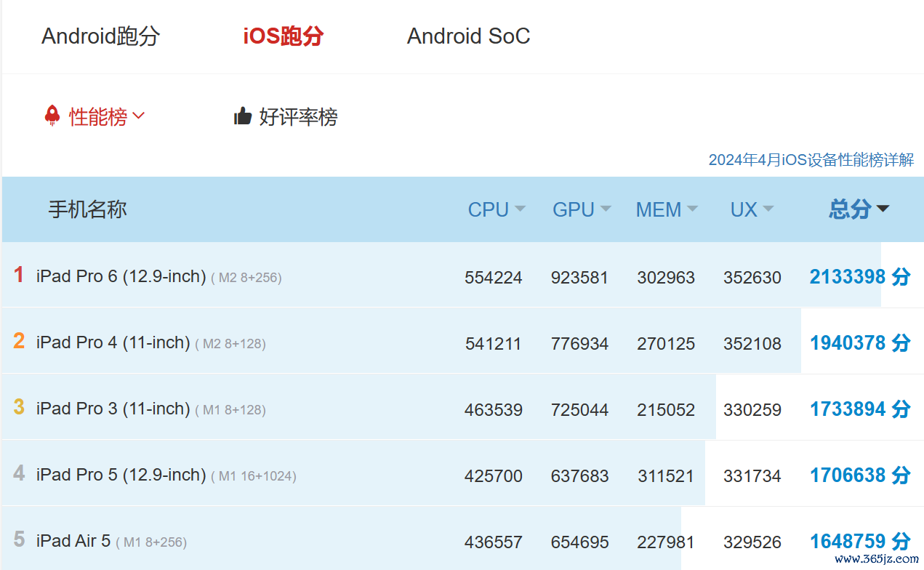Click the 手机名称 column header
Viewport: 924px width, 570px height.
tap(87, 209)
